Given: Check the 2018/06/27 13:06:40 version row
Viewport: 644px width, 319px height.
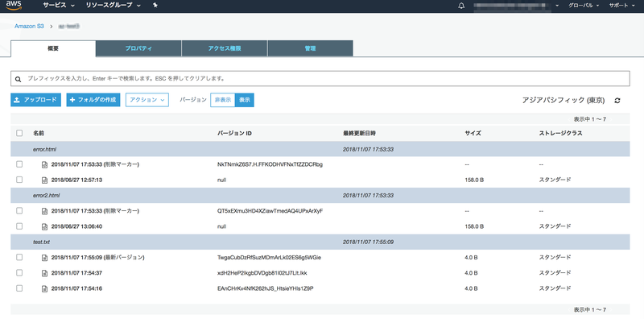Looking at the screenshot, I should (x=19, y=226).
